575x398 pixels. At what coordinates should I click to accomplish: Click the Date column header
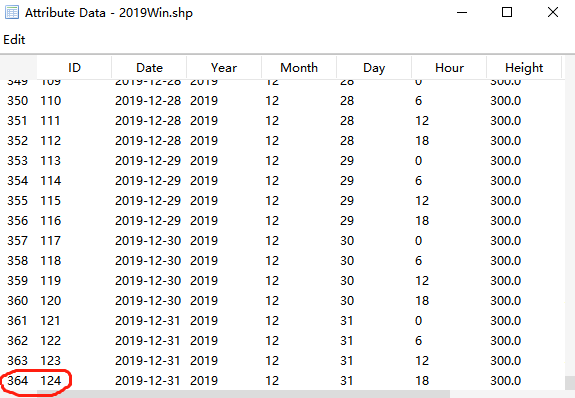pyautogui.click(x=149, y=67)
